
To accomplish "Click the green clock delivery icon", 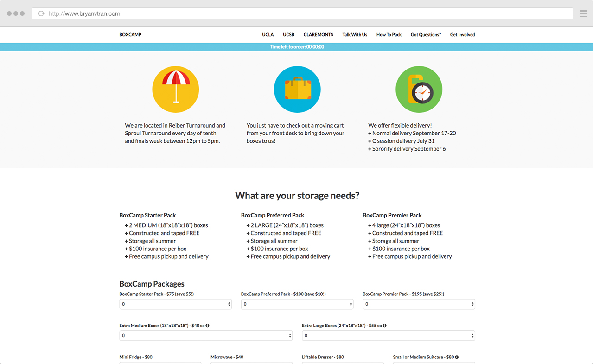I will pyautogui.click(x=419, y=89).
